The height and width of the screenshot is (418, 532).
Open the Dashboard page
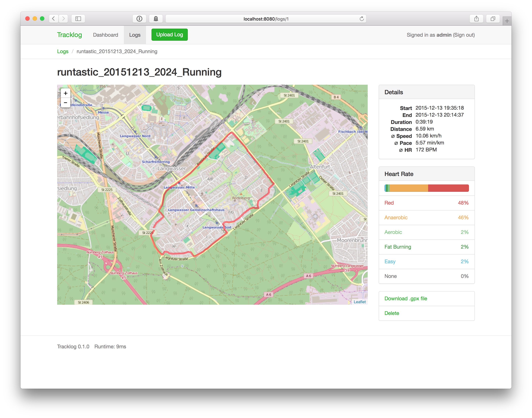(105, 35)
